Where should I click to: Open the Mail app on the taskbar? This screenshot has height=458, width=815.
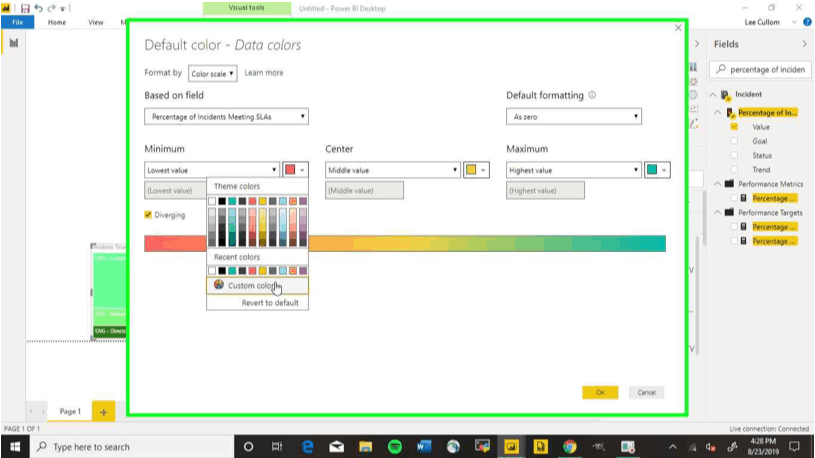[x=336, y=447]
